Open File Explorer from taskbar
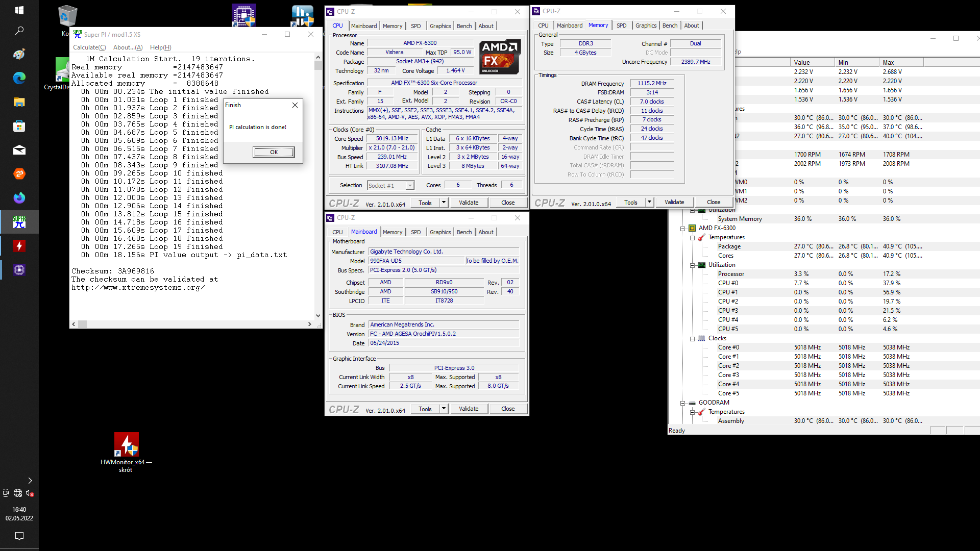980x551 pixels. pos(19,102)
